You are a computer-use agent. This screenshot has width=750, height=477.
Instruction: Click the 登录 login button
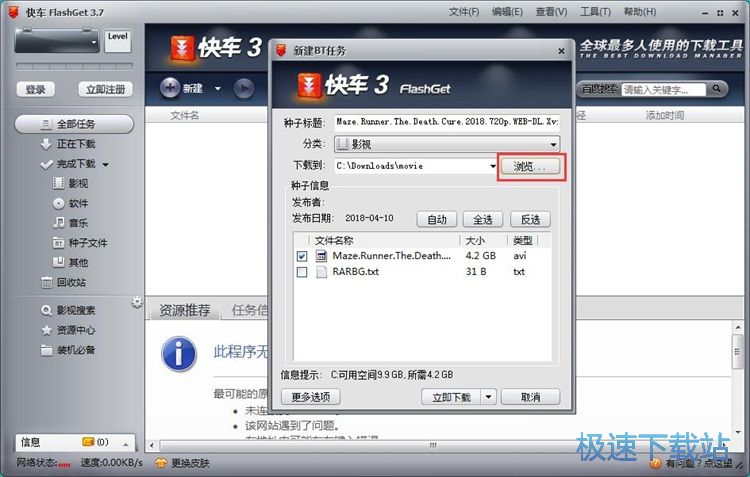tap(35, 89)
